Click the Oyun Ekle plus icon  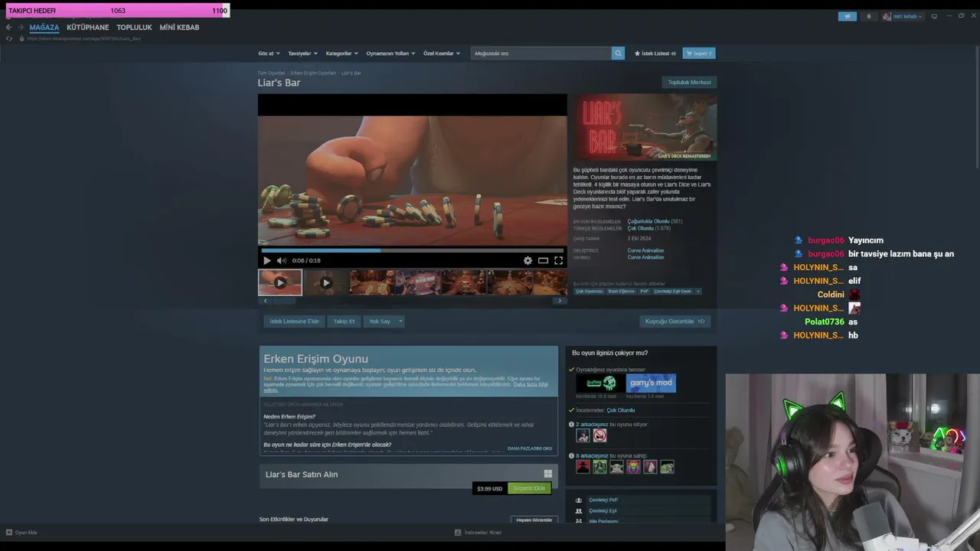click(x=9, y=533)
